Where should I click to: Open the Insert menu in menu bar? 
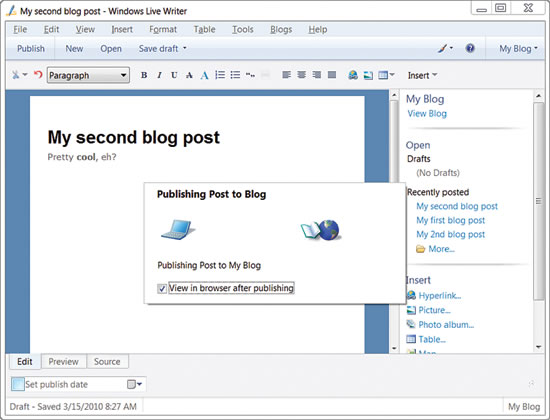pyautogui.click(x=122, y=29)
